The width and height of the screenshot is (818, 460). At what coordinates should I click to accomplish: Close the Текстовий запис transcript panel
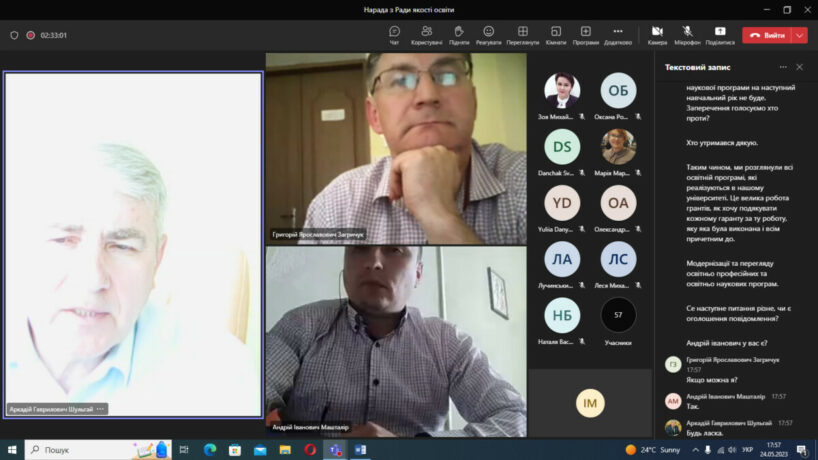point(799,67)
